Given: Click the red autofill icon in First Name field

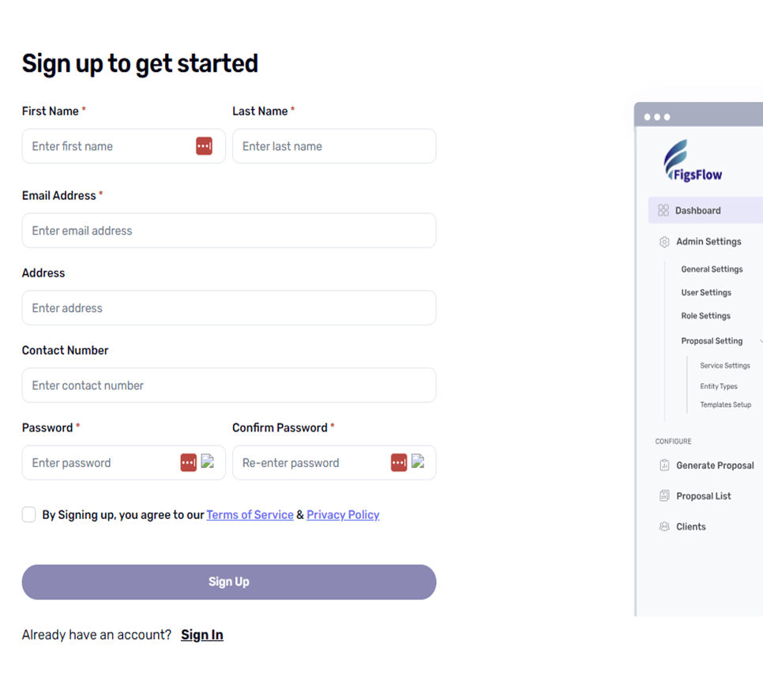Looking at the screenshot, I should point(205,146).
